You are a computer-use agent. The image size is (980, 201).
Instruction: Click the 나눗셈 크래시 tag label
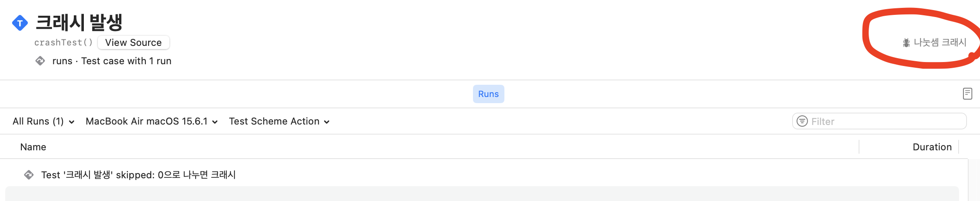[x=940, y=42]
